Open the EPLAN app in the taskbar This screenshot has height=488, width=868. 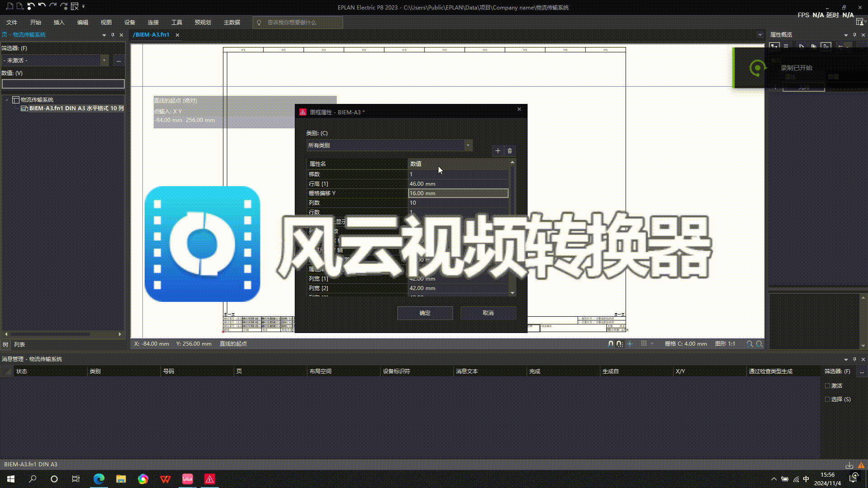(209, 479)
